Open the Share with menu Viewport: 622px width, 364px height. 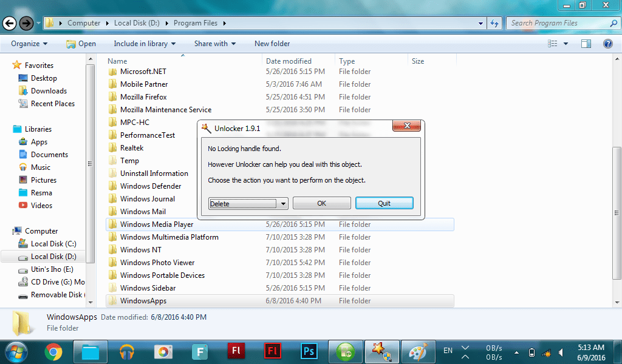[214, 44]
